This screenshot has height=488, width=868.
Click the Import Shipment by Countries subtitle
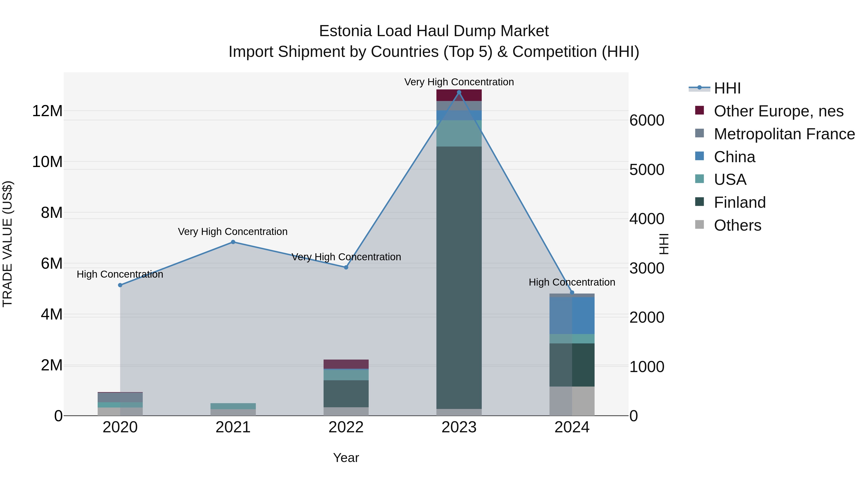(434, 52)
